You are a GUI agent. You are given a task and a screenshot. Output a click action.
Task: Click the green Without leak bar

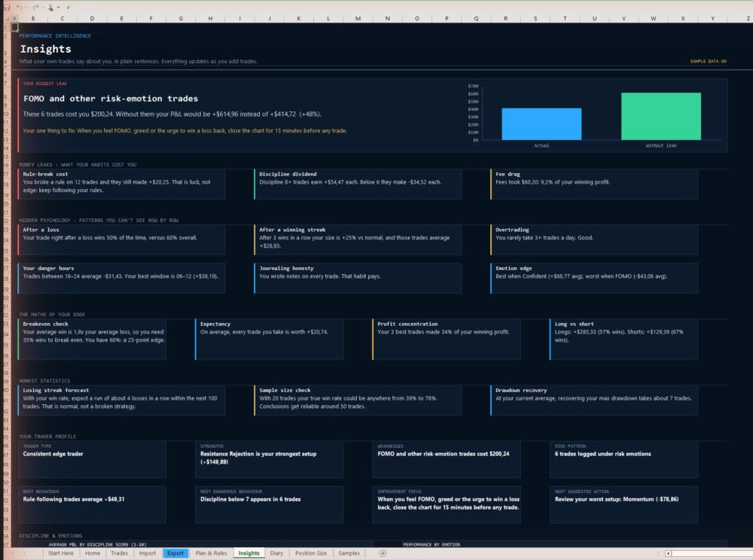click(x=661, y=116)
